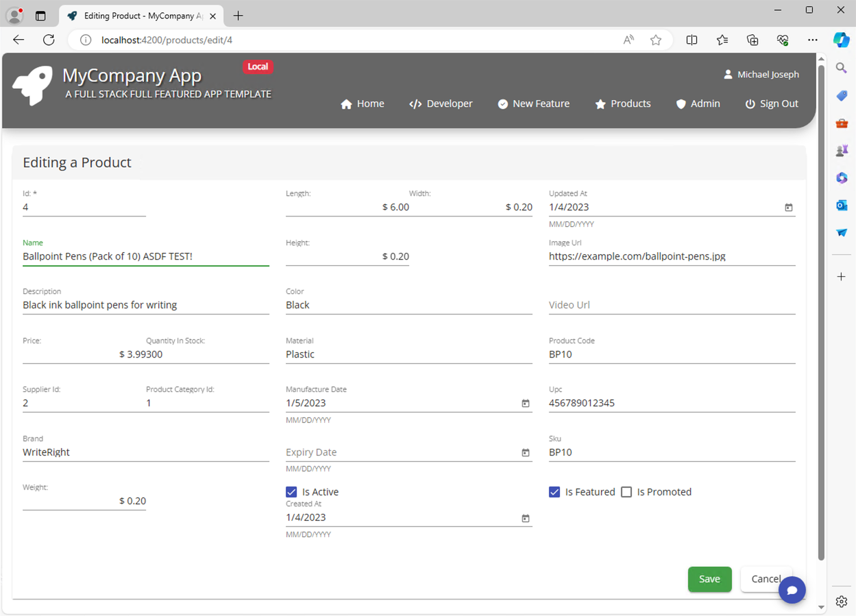
Task: Click the Product Code field
Action: click(x=672, y=354)
